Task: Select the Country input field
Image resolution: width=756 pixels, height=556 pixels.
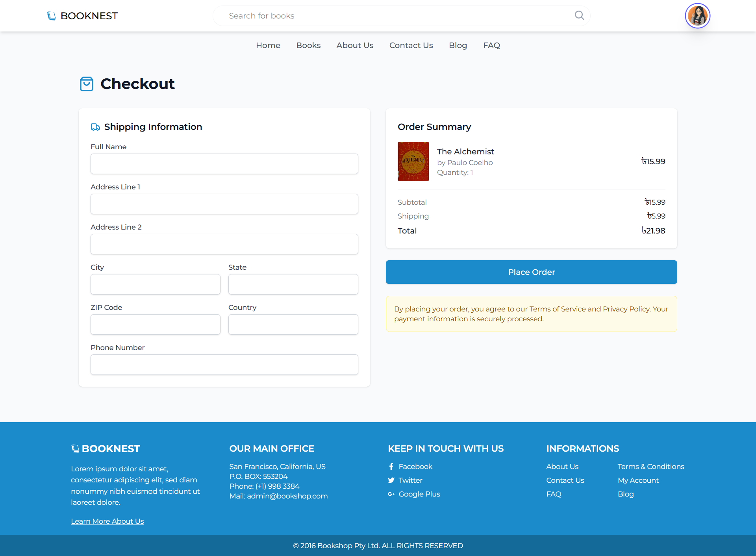Action: pyautogui.click(x=293, y=324)
